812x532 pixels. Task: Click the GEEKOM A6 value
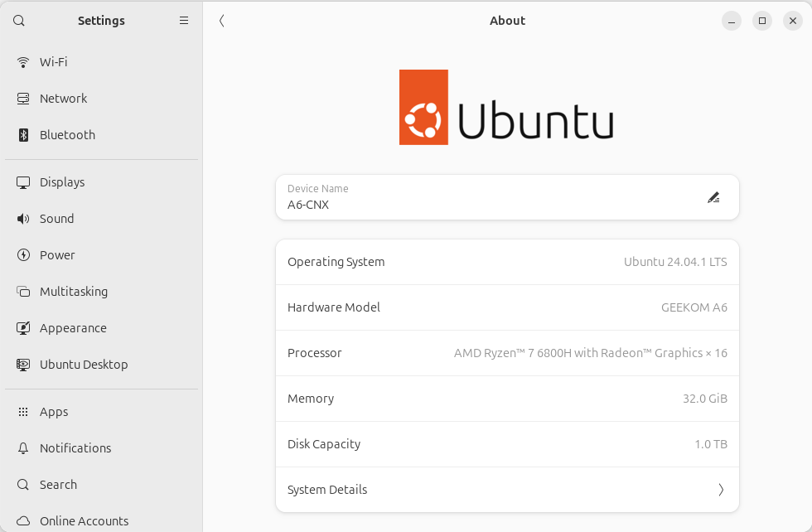(694, 307)
